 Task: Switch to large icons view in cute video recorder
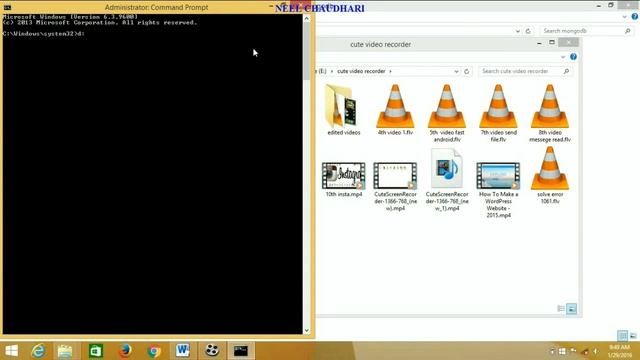[x=571, y=309]
